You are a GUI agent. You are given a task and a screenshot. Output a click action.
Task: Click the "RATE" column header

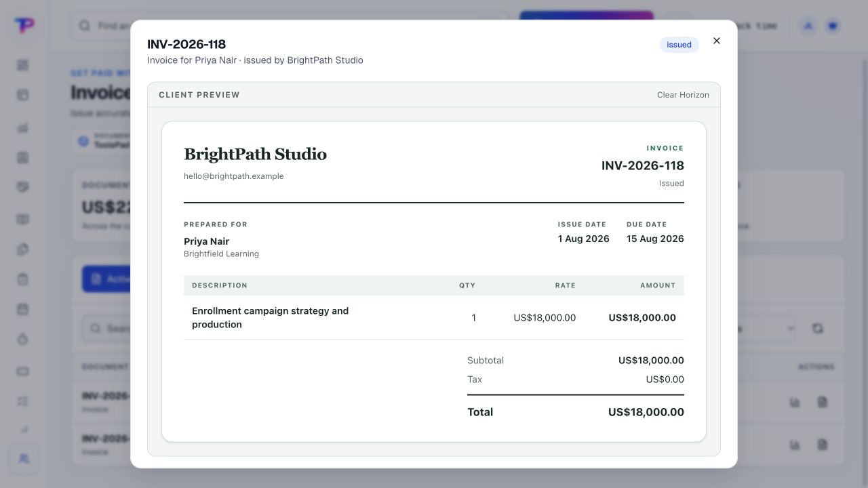[566, 285]
